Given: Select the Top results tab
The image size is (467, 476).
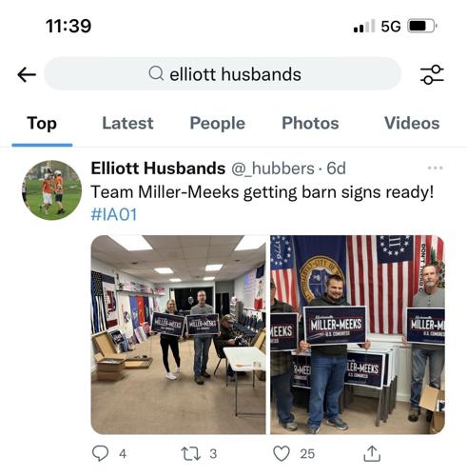Looking at the screenshot, I should pyautogui.click(x=42, y=123).
